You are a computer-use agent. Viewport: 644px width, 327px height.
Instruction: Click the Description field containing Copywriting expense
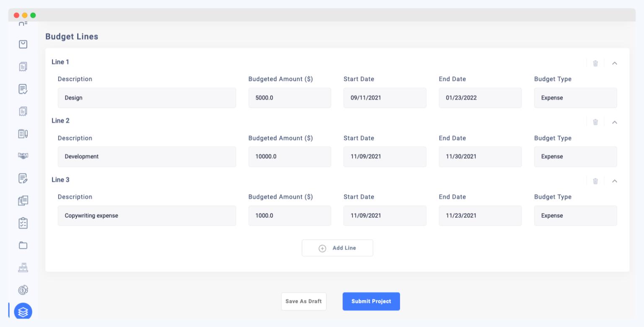click(x=147, y=215)
